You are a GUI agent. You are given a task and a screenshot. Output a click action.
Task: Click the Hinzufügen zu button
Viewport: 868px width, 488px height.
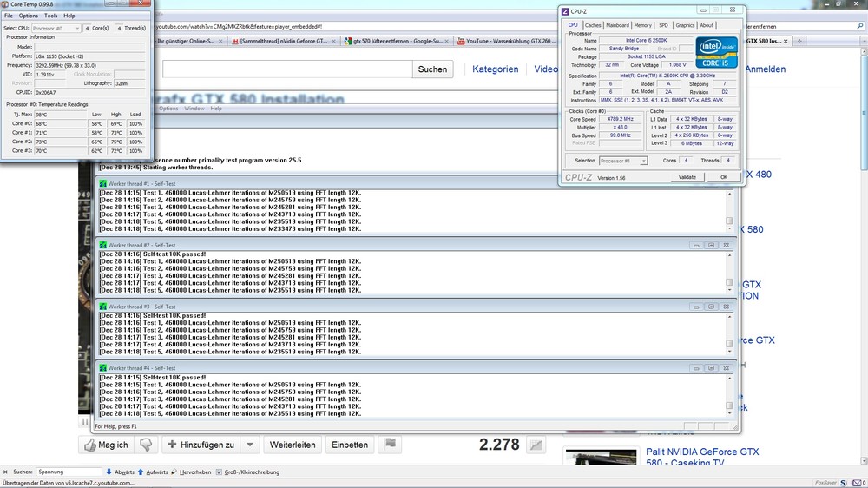point(201,445)
